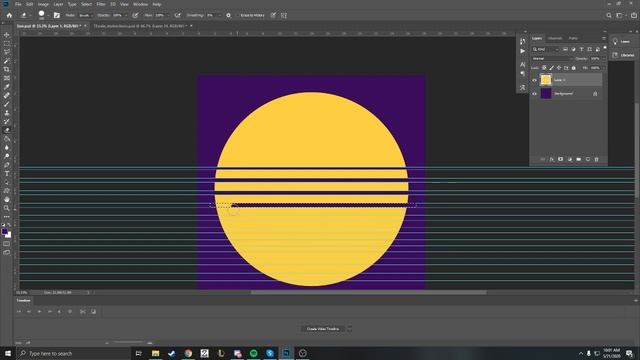Open layer Opacity dropdown in Layers panel
This screenshot has height=360, width=640.
pos(604,59)
